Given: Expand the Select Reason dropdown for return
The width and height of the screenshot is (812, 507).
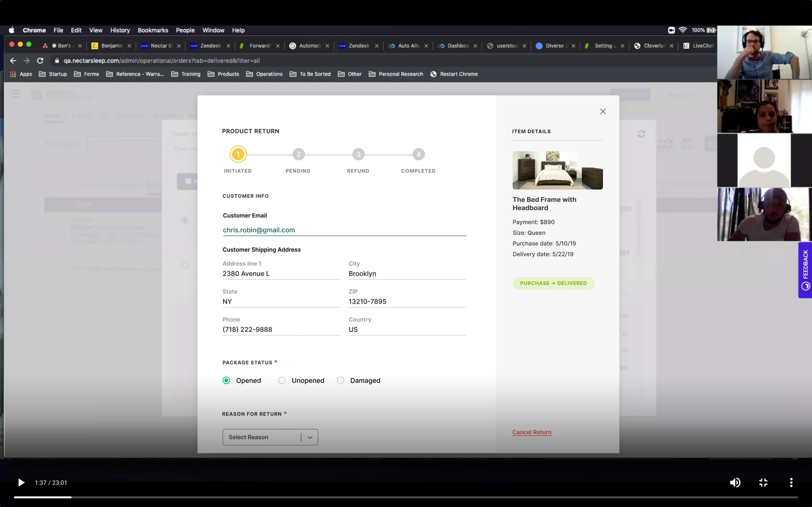Looking at the screenshot, I should point(270,437).
